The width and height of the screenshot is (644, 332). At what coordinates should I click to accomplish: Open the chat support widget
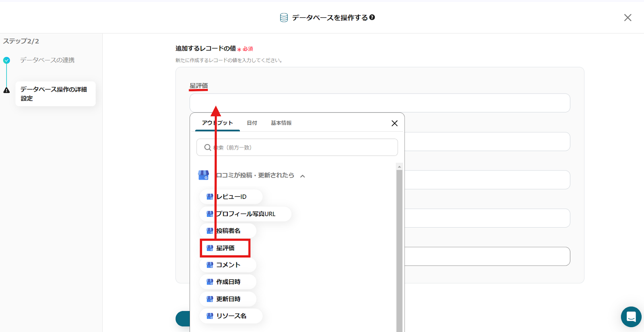coord(631,317)
